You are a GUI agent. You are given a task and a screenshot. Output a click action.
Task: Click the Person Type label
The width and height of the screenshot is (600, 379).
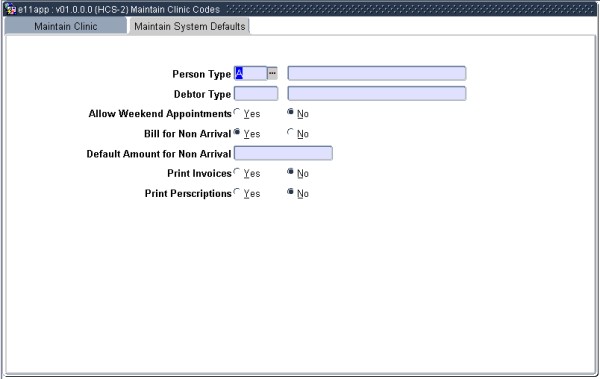click(202, 74)
